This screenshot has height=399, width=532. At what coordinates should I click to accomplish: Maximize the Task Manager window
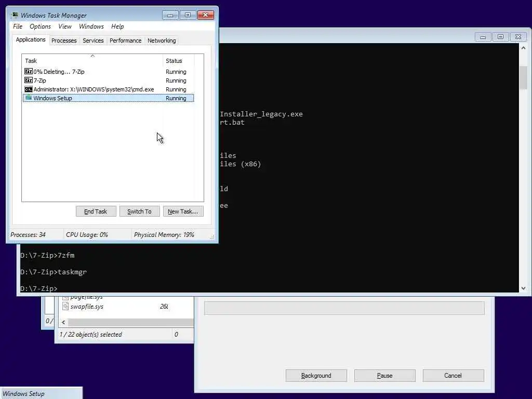click(x=188, y=15)
